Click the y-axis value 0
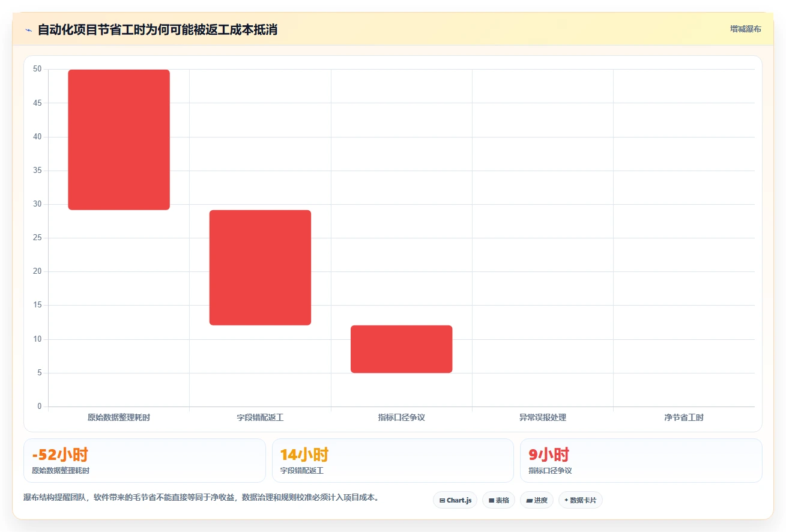 click(40, 407)
